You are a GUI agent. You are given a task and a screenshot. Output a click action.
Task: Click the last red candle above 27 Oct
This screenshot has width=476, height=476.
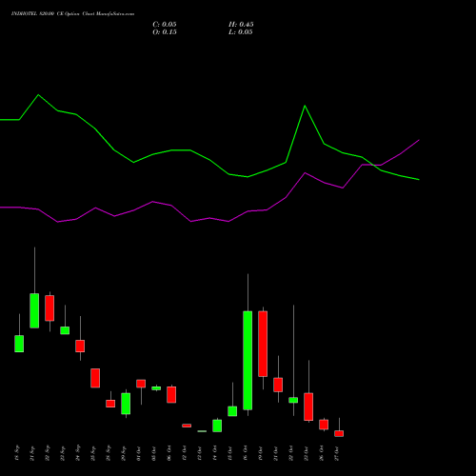click(339, 433)
